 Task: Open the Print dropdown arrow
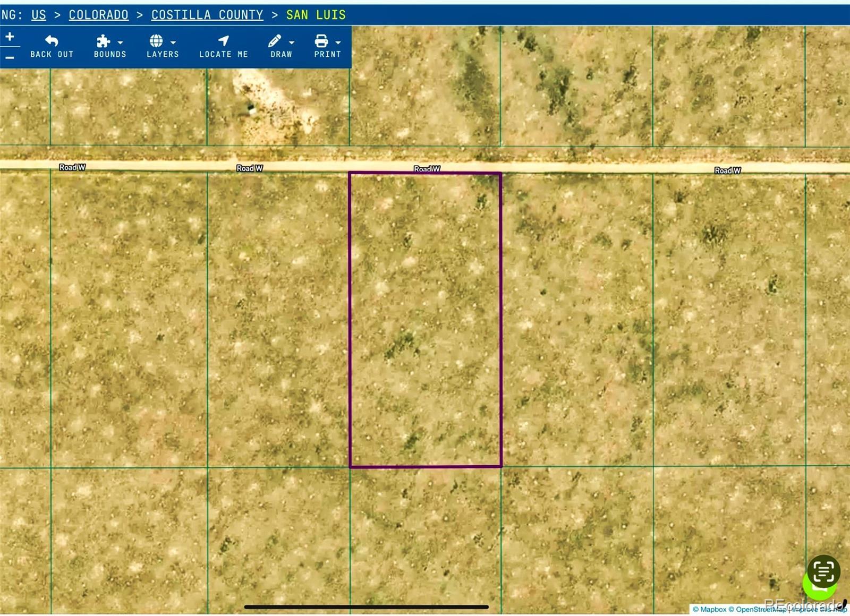tap(338, 42)
